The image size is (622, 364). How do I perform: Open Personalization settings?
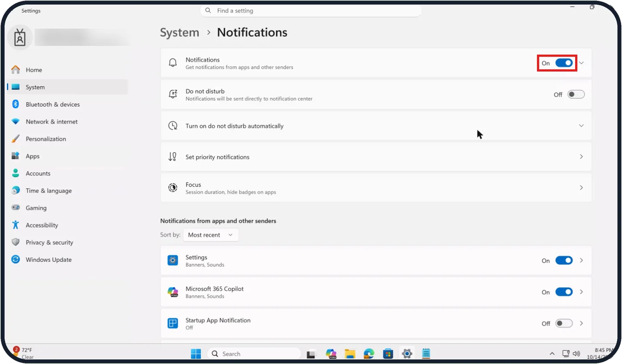(x=67, y=139)
